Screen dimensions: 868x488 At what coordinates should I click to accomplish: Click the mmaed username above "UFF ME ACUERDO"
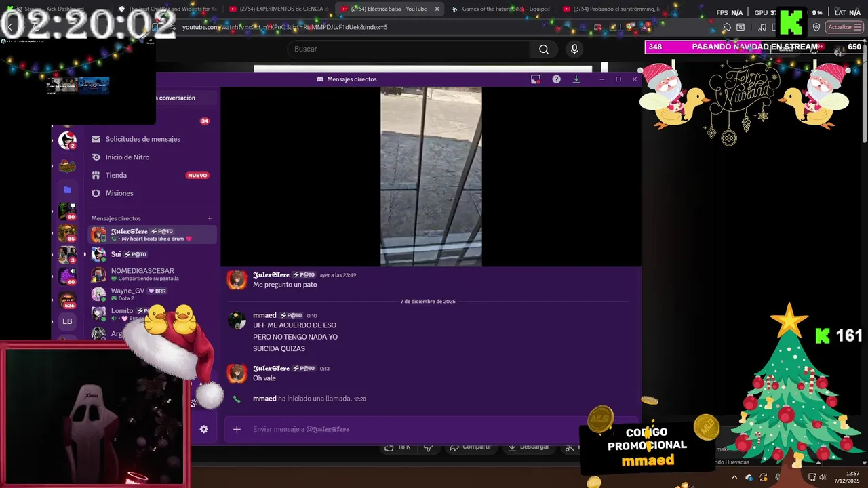point(264,315)
